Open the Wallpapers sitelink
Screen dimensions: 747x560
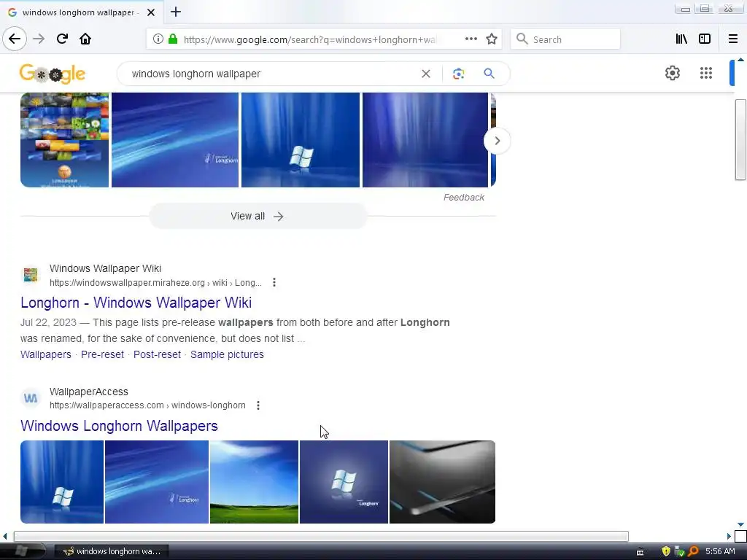(46, 355)
